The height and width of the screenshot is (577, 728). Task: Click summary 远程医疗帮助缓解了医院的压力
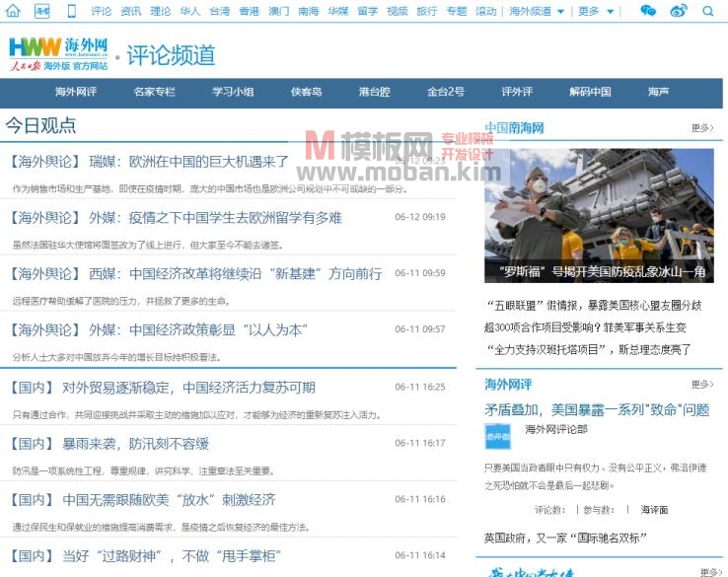[121, 301]
